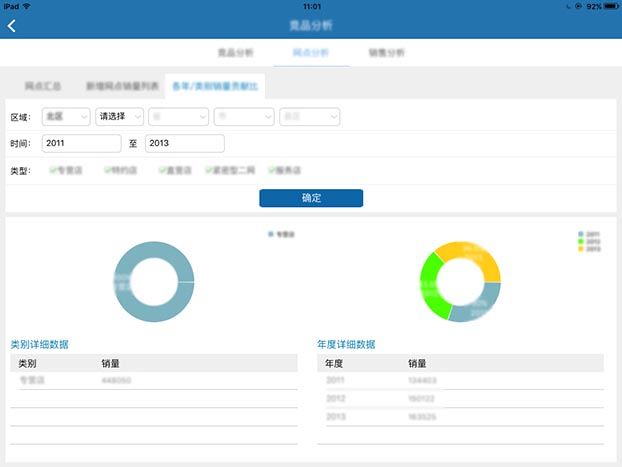Viewport: 622px width, 467px height.
Task: Expand the 请选择 dropdown
Action: [119, 117]
